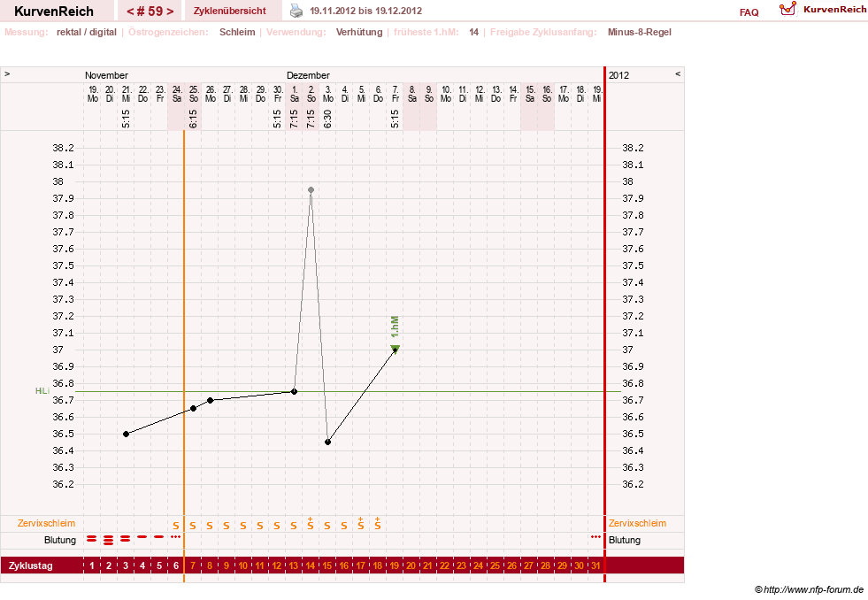This screenshot has height=600, width=868.
Task: Click the S mucus symbol on cycle day 15
Action: [x=327, y=526]
